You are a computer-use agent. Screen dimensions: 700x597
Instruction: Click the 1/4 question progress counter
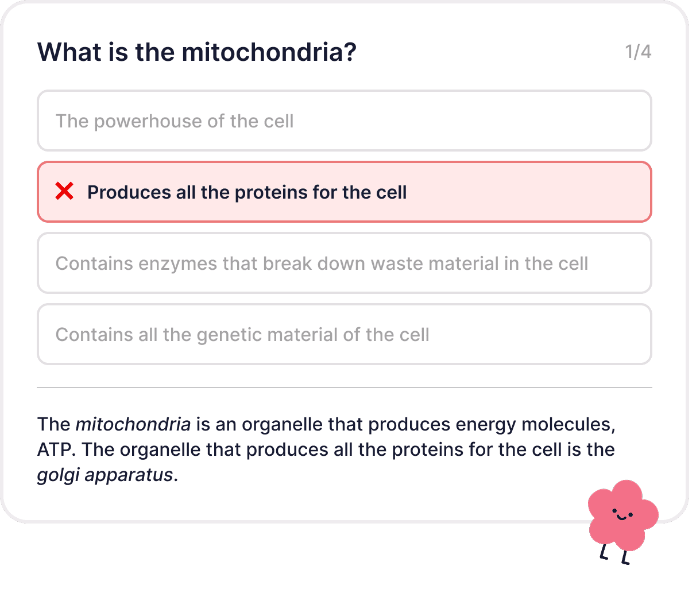[x=638, y=52]
